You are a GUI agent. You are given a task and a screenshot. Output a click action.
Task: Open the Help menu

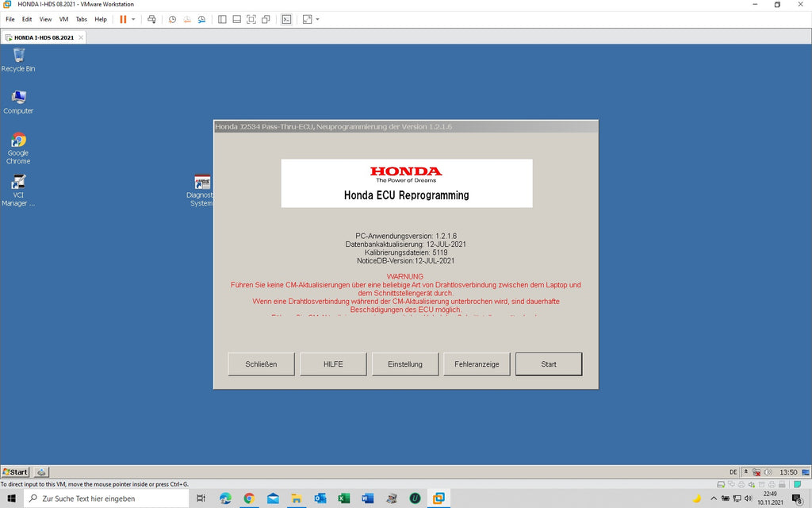click(x=101, y=19)
